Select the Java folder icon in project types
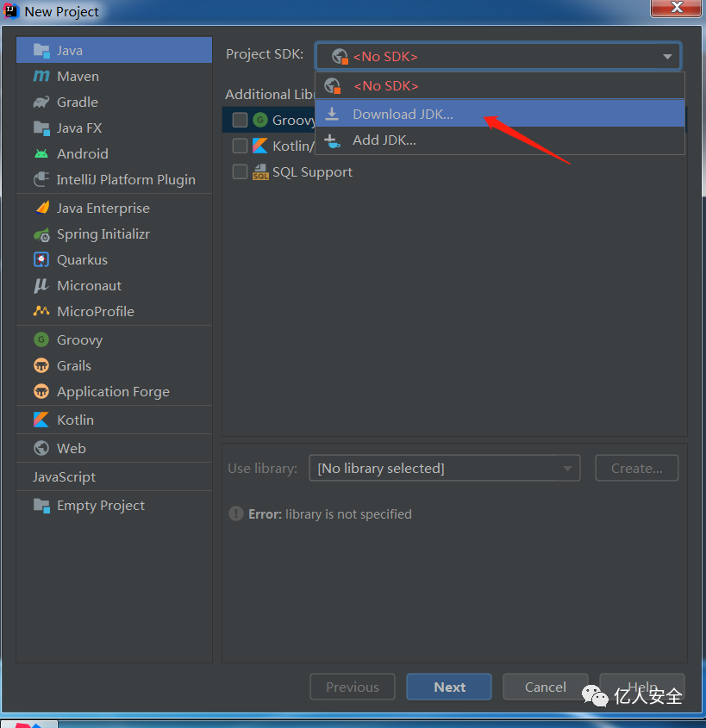 [x=41, y=51]
